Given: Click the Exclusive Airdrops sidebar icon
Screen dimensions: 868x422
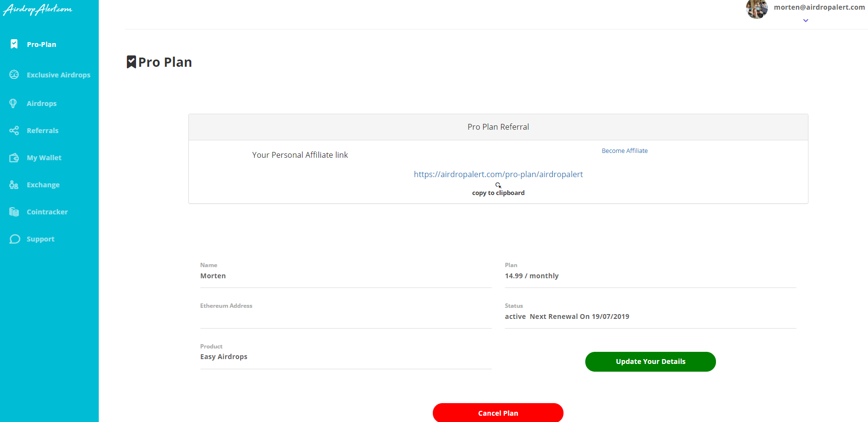Looking at the screenshot, I should tap(14, 75).
